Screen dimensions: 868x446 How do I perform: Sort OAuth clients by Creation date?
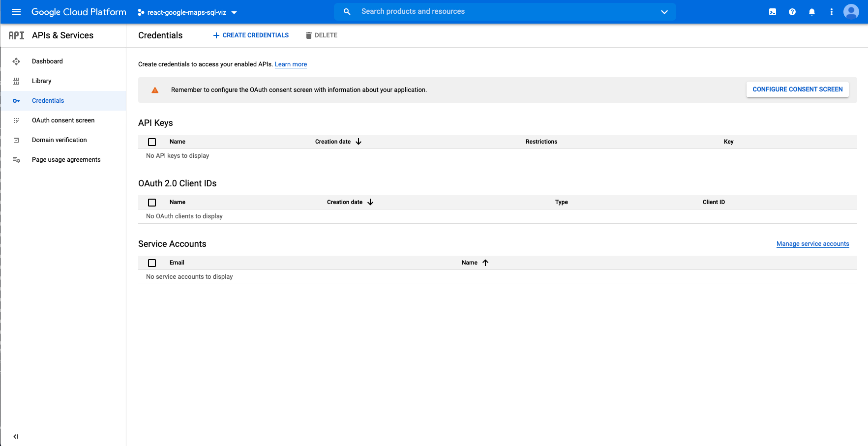click(345, 202)
